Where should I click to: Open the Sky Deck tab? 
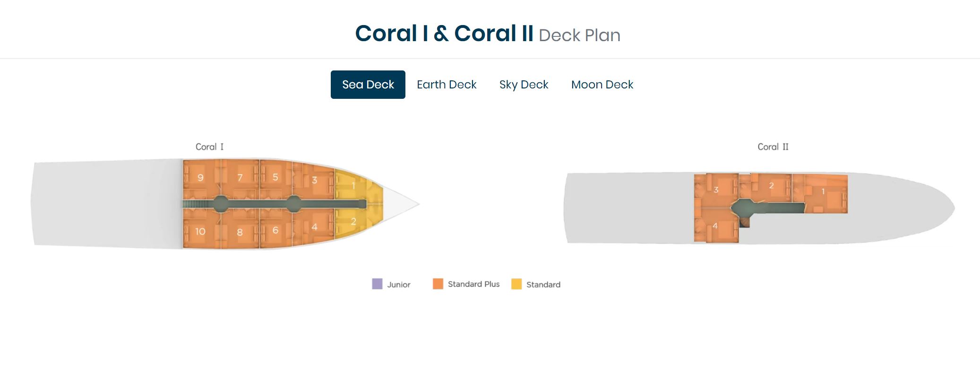tap(524, 85)
